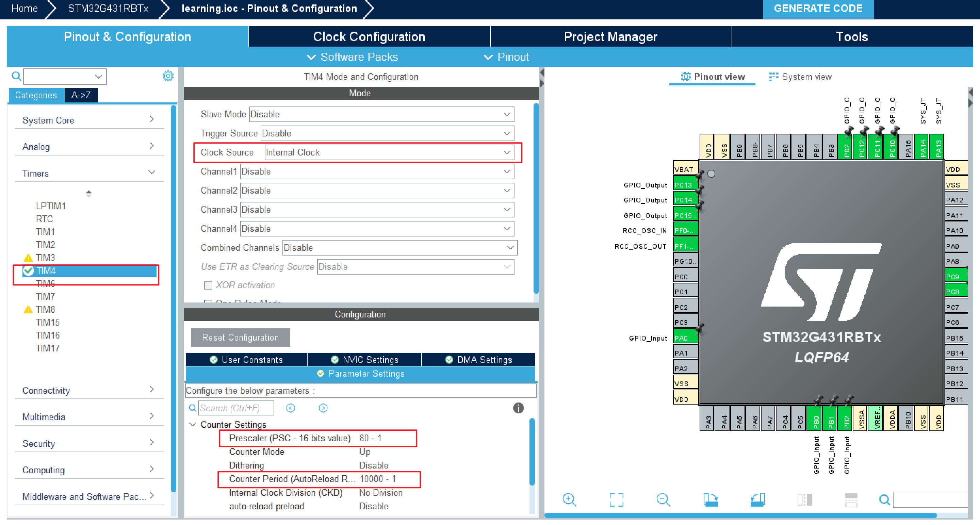Click the zoom out magnifier icon
Image resolution: width=980 pixels, height=525 pixels.
[663, 499]
